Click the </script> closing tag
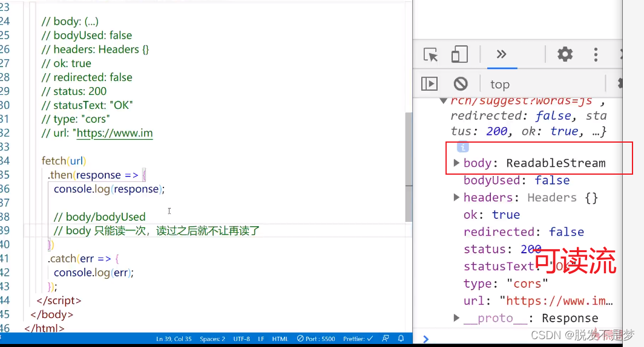Screen dimensions: 644x347 tap(59, 300)
